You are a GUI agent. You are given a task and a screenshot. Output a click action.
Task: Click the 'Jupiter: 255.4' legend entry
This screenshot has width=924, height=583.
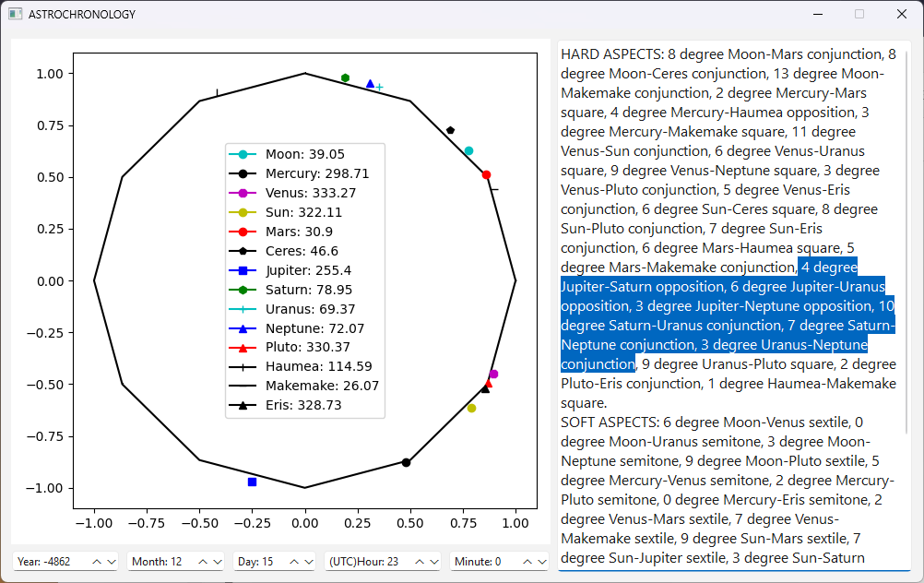coord(290,270)
